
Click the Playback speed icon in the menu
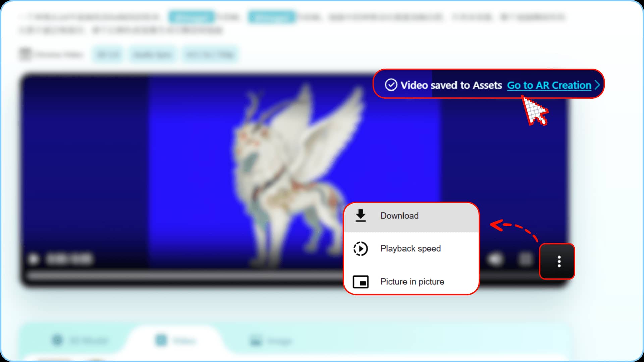point(361,248)
